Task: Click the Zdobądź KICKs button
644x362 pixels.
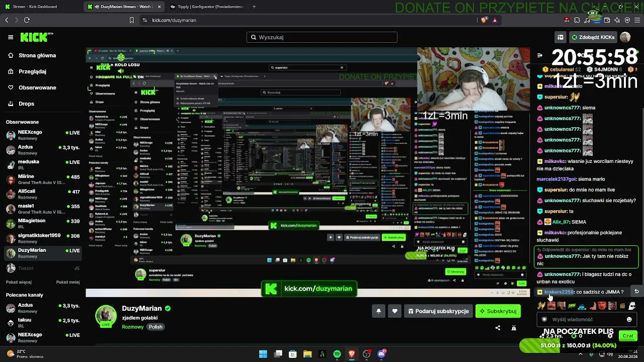Action: 593,37
